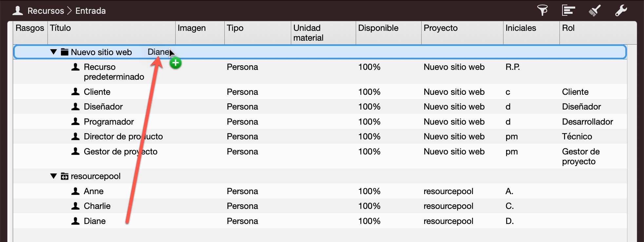Select the Cliente resource row

pos(97,92)
